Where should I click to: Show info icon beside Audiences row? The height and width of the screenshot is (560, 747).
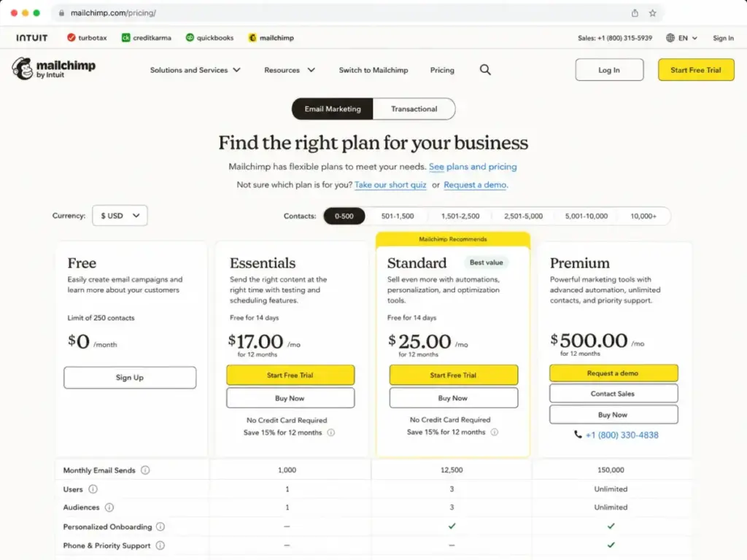[x=109, y=507]
